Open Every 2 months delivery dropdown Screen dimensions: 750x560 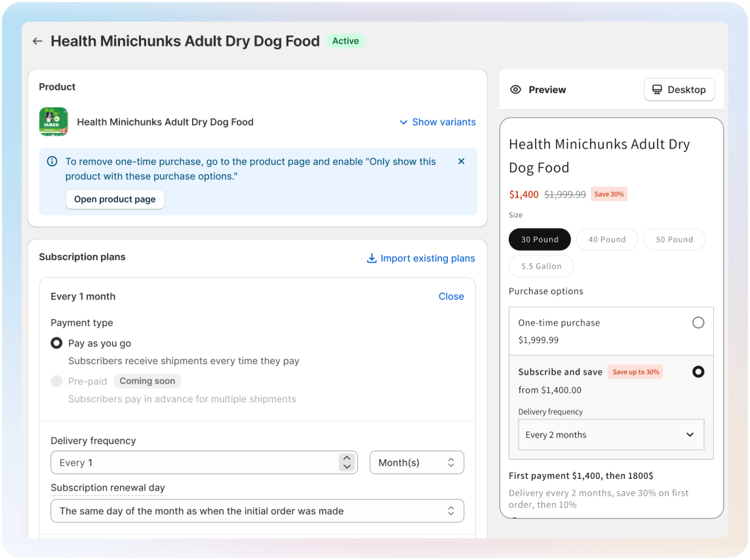coord(611,434)
